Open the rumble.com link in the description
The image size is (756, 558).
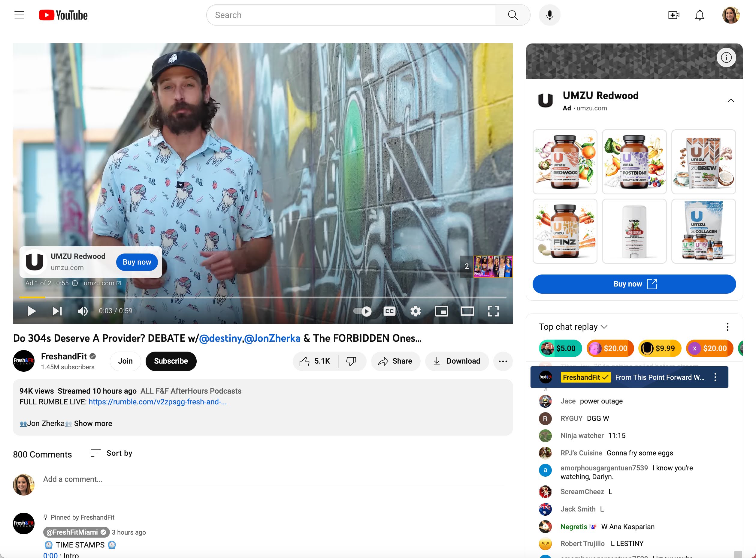[x=158, y=402]
